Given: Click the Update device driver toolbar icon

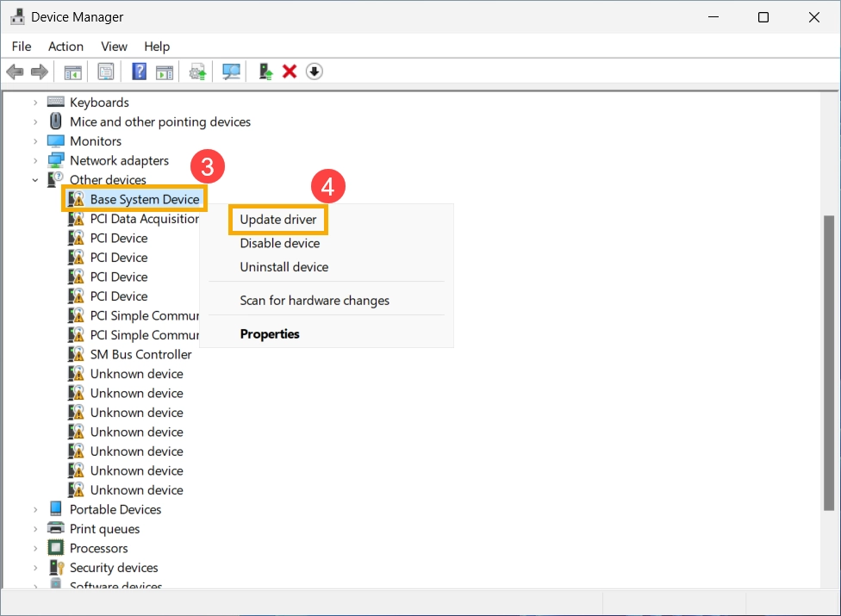Looking at the screenshot, I should pyautogui.click(x=198, y=72).
